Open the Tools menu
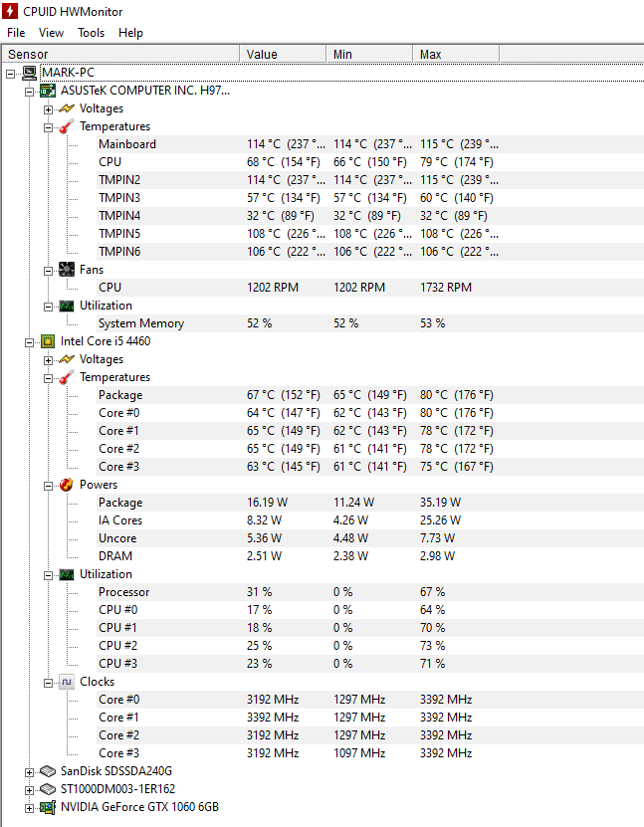Screen dimensions: 644x827 [91, 33]
